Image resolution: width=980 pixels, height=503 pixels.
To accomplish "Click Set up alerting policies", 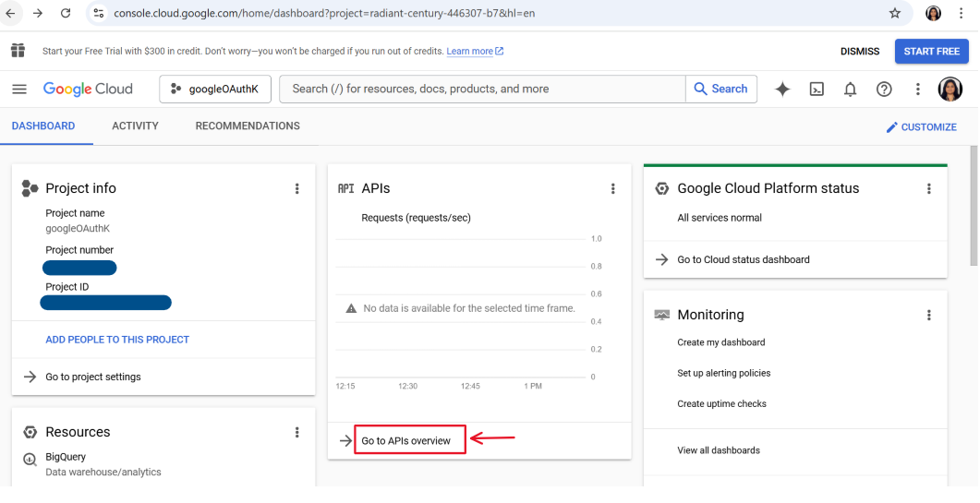I will point(724,373).
